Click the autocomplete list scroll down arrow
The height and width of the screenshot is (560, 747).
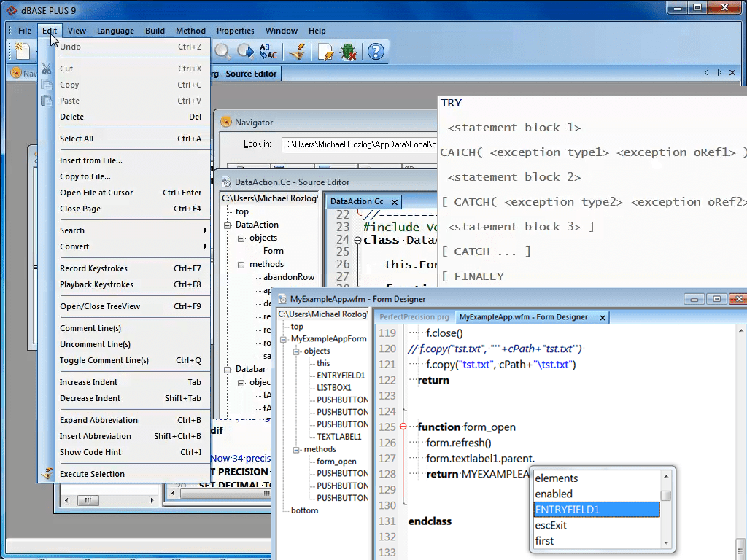[x=666, y=542]
